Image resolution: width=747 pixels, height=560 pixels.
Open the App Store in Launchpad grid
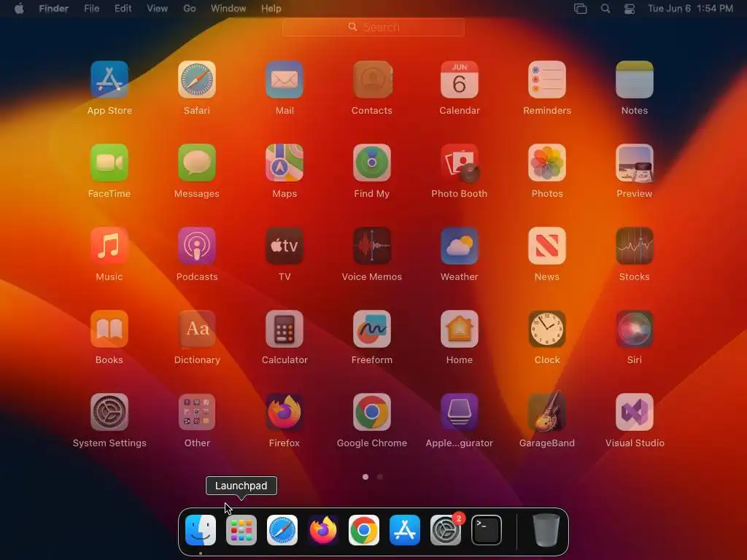pos(109,79)
